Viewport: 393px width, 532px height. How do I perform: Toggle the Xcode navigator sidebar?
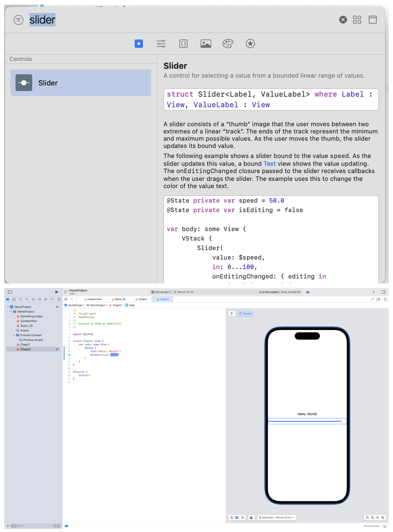coord(10,292)
